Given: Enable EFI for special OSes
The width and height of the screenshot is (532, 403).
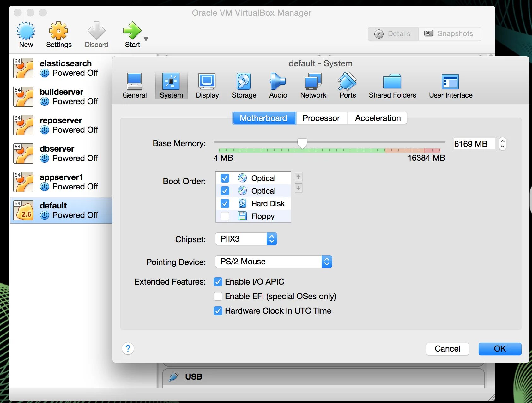Looking at the screenshot, I should coord(218,296).
